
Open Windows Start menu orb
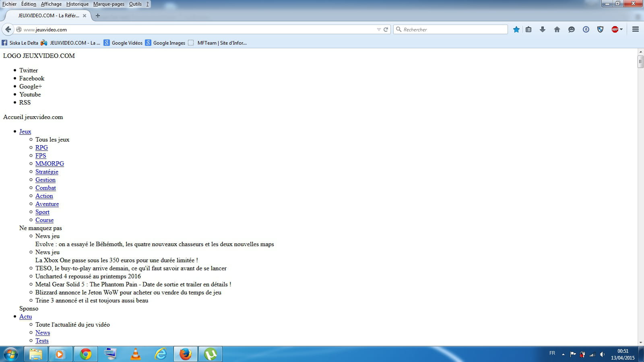click(x=11, y=354)
